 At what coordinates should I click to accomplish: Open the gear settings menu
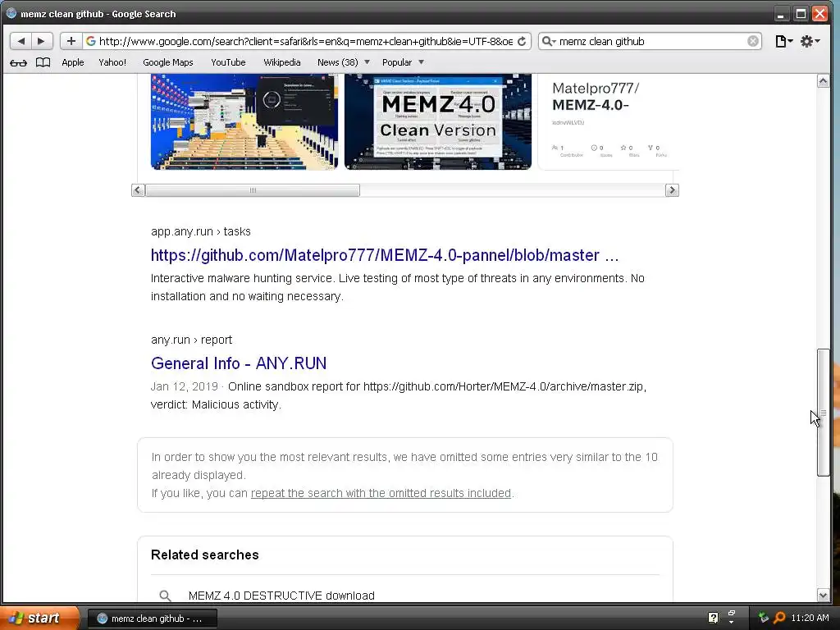tap(810, 41)
